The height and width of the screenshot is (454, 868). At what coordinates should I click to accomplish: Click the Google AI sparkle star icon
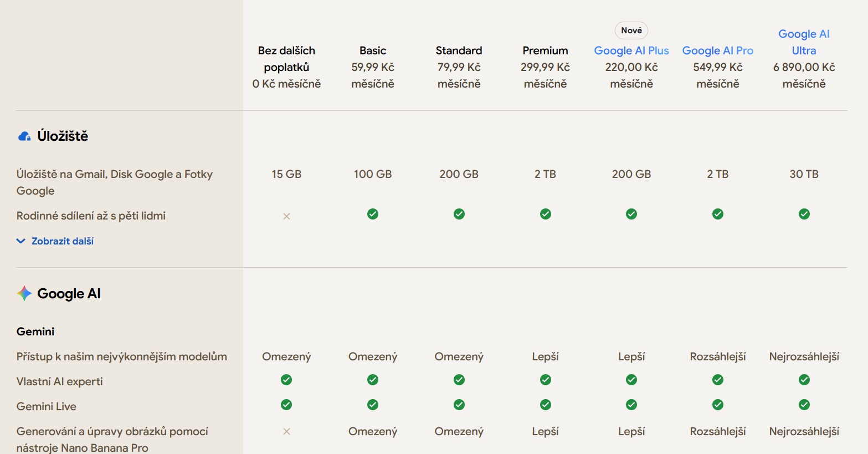[24, 293]
